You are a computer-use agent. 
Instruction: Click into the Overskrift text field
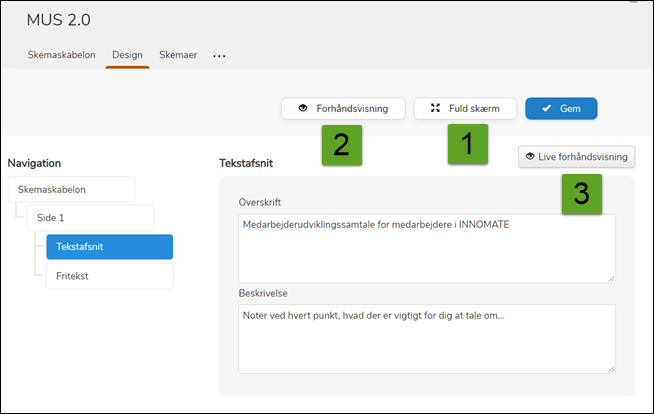point(425,248)
